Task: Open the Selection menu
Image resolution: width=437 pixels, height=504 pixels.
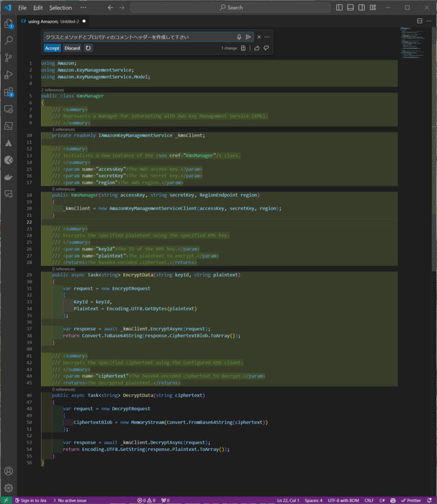Action: [x=60, y=8]
